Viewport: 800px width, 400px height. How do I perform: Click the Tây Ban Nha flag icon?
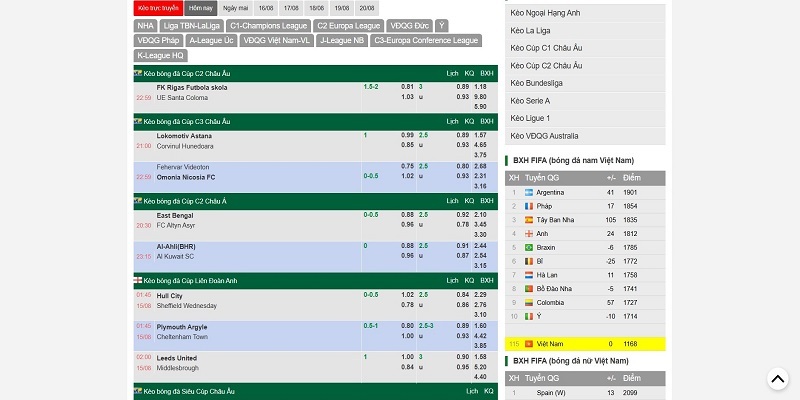pos(529,219)
